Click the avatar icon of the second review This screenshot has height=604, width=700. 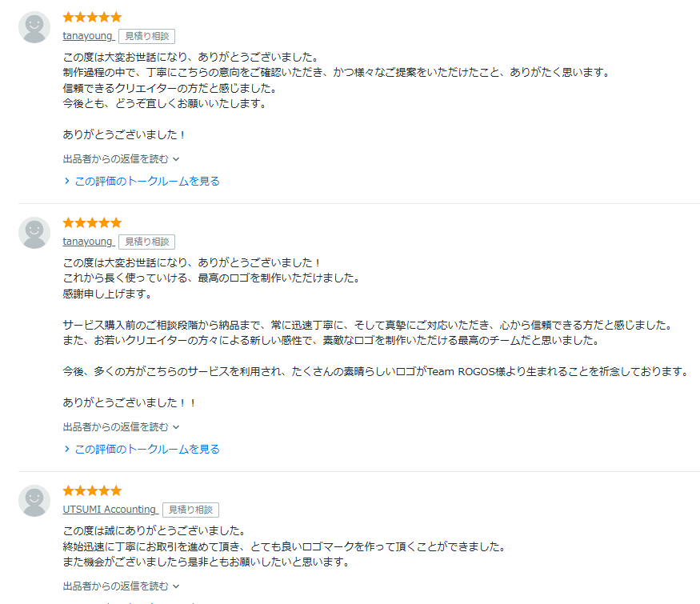coord(34,231)
